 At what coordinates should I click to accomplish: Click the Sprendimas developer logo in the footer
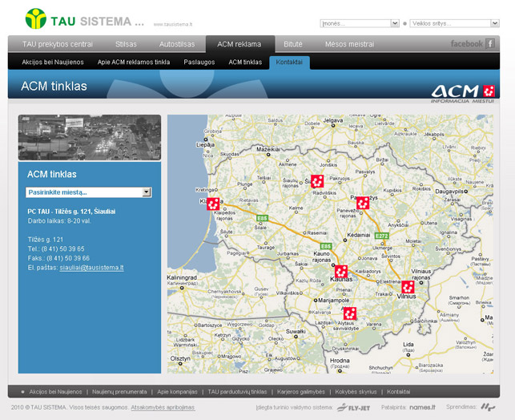[488, 407]
